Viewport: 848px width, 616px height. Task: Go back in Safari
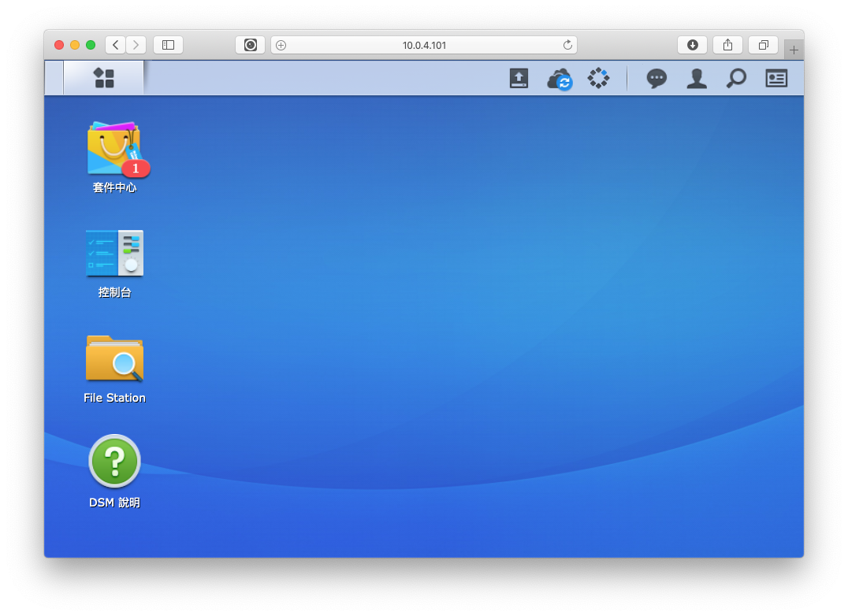[115, 45]
